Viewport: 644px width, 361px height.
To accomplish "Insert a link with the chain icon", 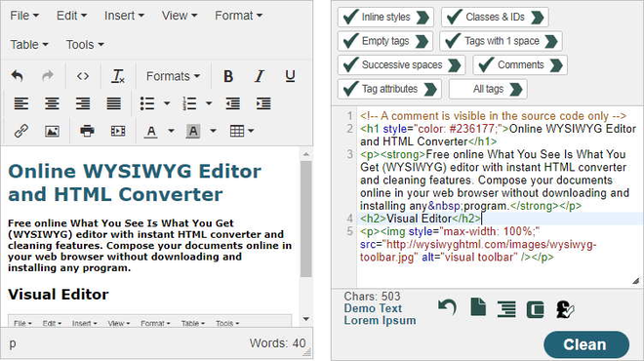I will point(20,131).
